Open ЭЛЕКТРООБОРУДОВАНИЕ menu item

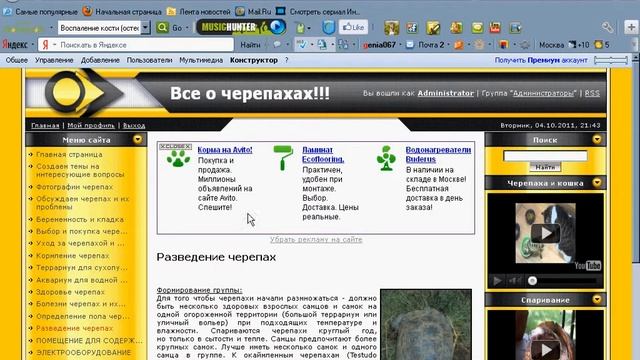[84, 352]
